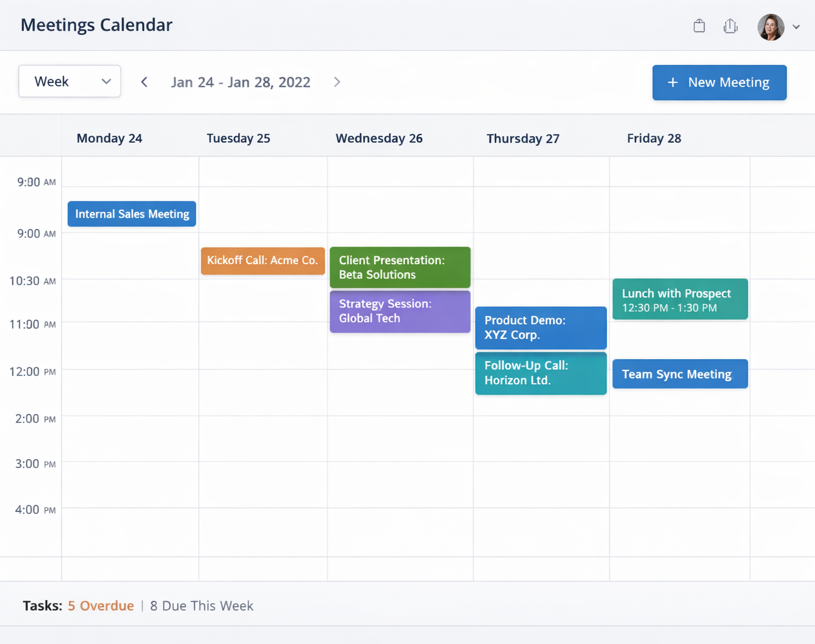The image size is (815, 644).
Task: Select the Client Presentation: Beta Solutions event
Action: click(400, 267)
